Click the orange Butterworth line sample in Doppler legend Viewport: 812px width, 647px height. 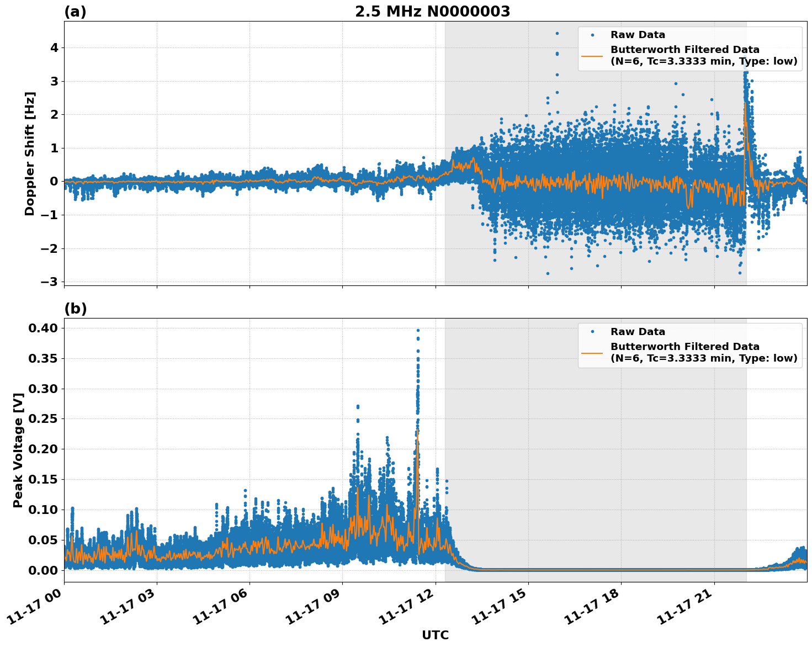[592, 56]
